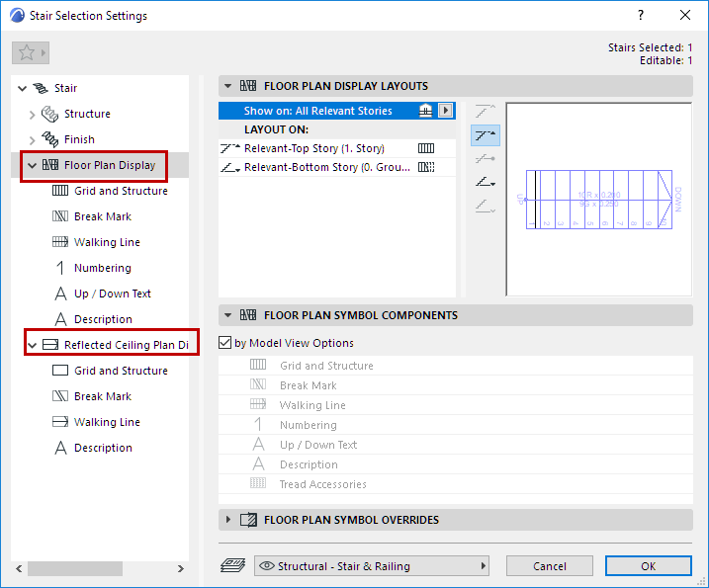Click the stair floor plan preview
Screen dimensions: 709x588
(598, 200)
